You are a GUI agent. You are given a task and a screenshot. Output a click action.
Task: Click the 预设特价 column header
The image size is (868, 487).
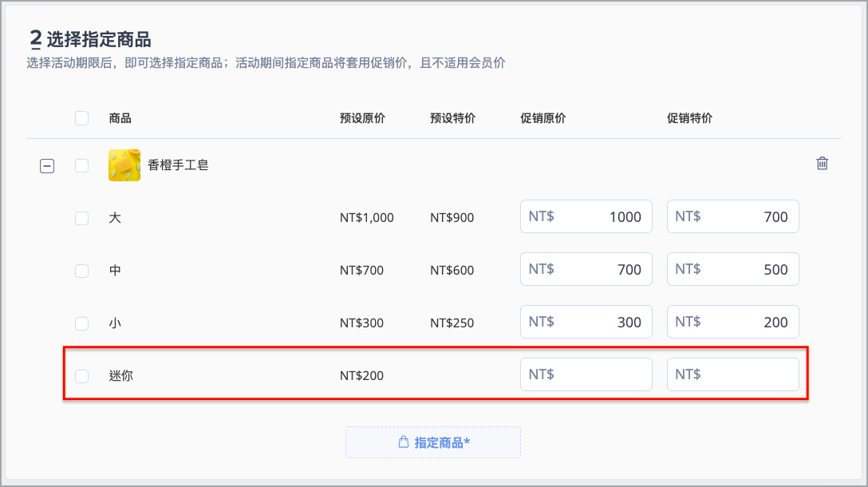click(453, 118)
